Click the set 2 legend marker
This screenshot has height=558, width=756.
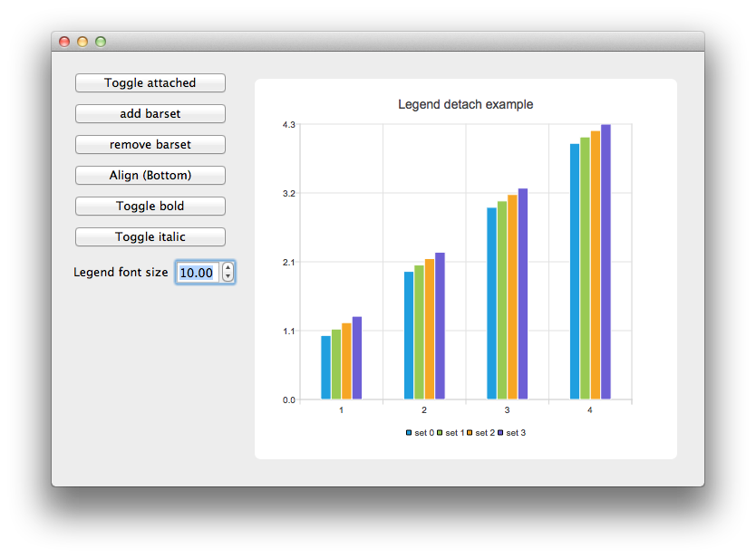pyautogui.click(x=470, y=433)
